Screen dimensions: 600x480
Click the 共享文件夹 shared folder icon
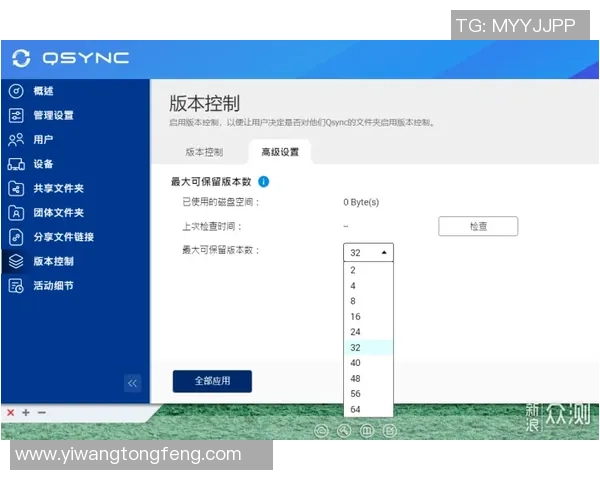pos(16,188)
